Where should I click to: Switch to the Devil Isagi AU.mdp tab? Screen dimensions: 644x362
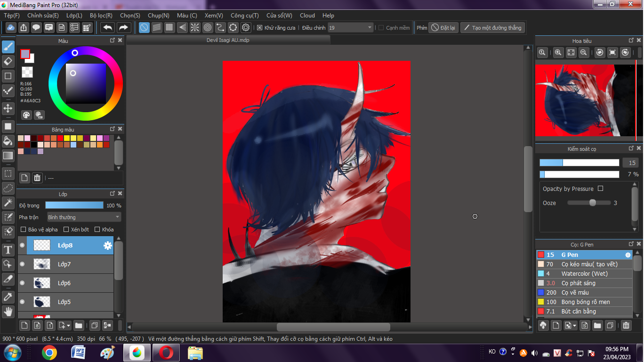(x=228, y=40)
